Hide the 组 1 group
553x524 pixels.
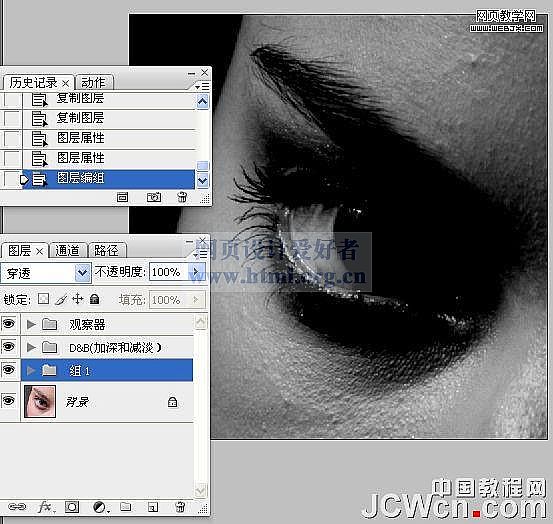9,370
